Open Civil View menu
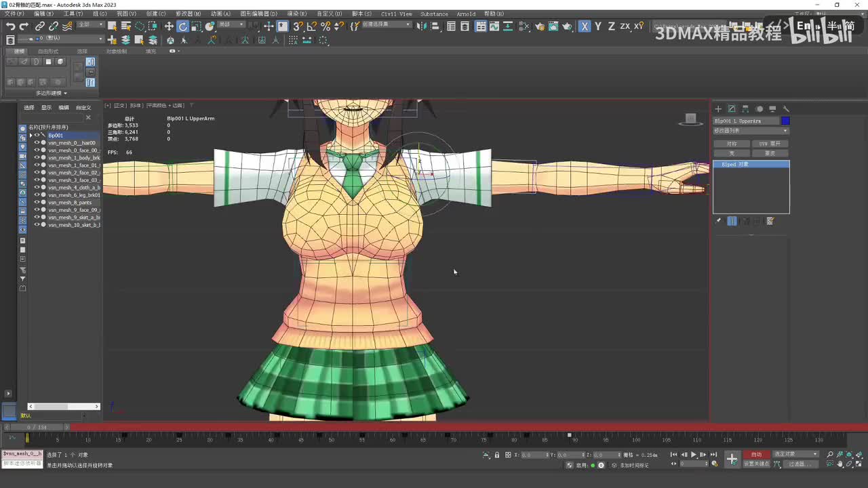The height and width of the screenshot is (488, 868). point(397,14)
